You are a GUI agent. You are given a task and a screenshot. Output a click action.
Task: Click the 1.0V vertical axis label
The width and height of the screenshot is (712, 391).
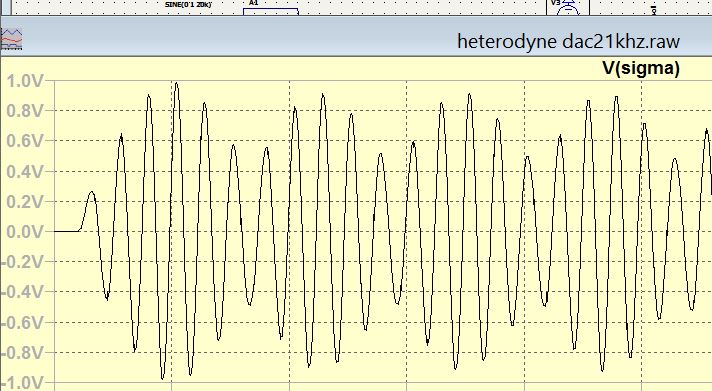pyautogui.click(x=25, y=82)
